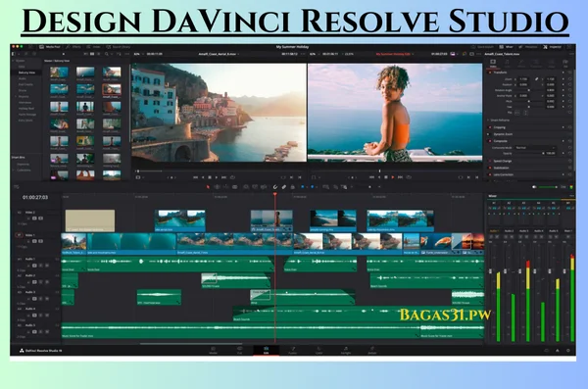Mute the Audio 1 track
Viewport: 588px width, 389px height.
pyautogui.click(x=47, y=266)
